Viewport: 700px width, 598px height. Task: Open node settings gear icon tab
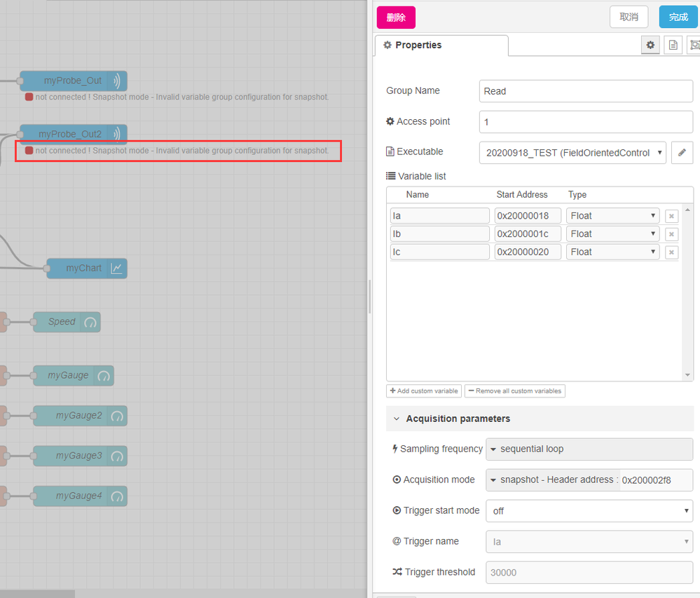[650, 45]
